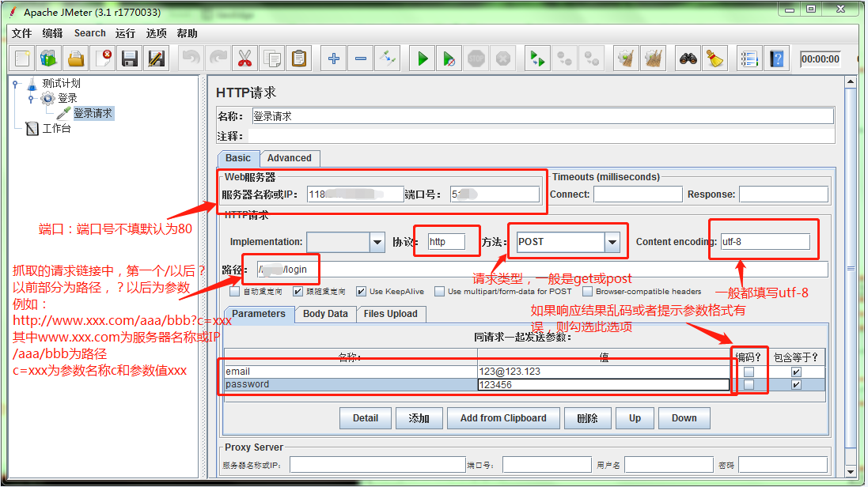The width and height of the screenshot is (868, 487).
Task: Click Start no pauses icon
Action: pyautogui.click(x=449, y=59)
